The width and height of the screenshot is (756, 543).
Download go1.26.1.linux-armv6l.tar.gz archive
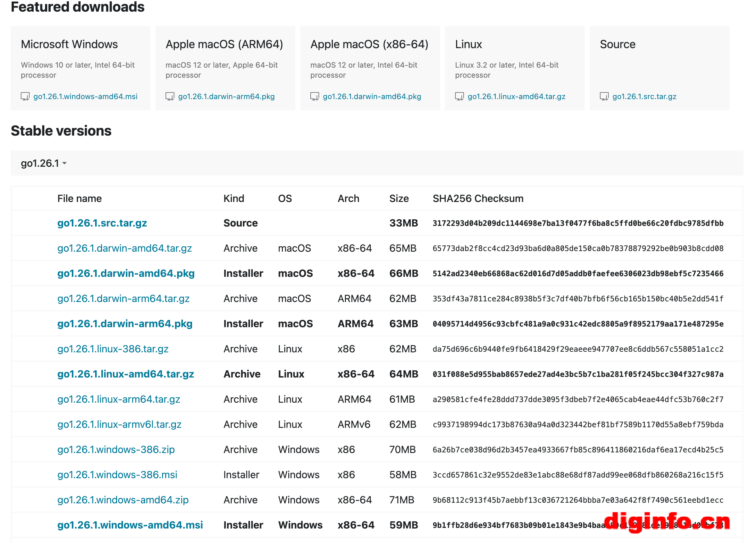click(119, 424)
